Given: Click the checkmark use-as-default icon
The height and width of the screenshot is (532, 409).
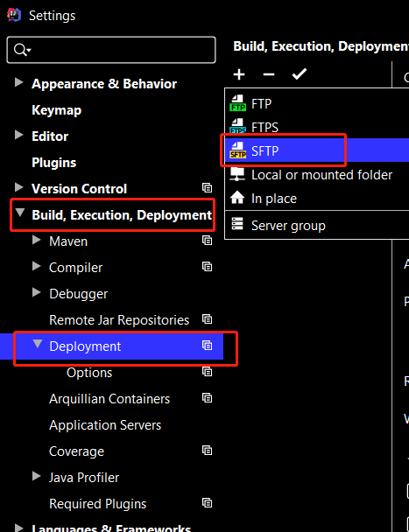Looking at the screenshot, I should [x=300, y=74].
